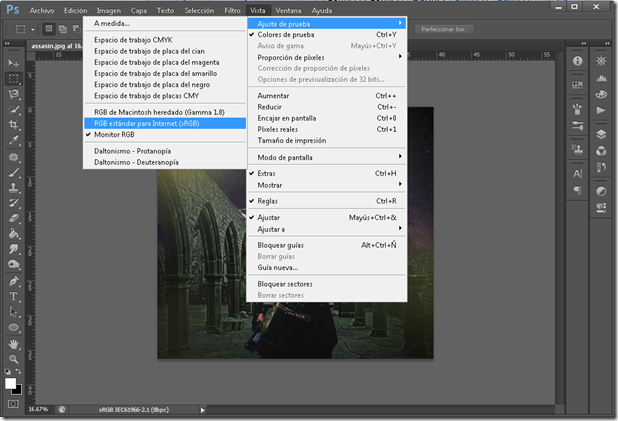Toggle Colores de prueba option
Image resolution: width=618 pixels, height=421 pixels.
click(327, 35)
